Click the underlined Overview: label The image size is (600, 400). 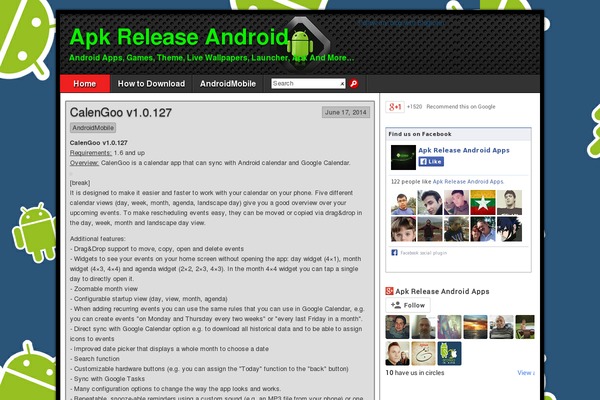[84, 163]
